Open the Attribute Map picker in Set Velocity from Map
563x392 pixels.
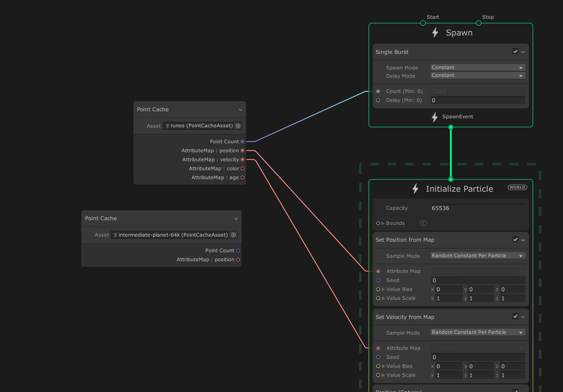point(520,348)
